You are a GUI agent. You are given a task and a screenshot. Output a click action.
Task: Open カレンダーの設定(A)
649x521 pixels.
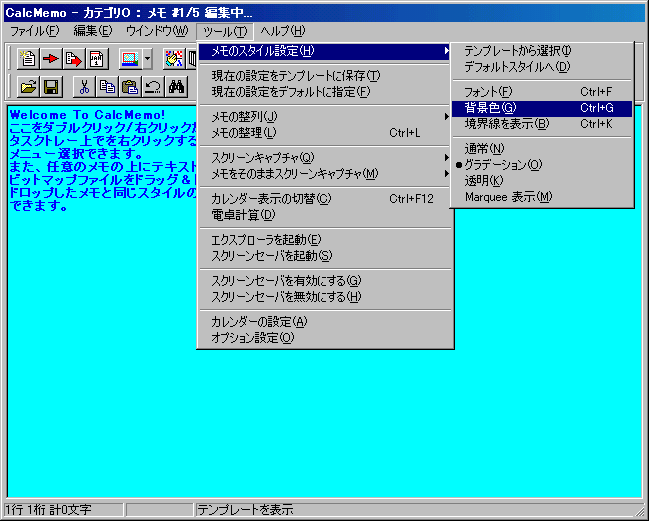[x=325, y=322]
